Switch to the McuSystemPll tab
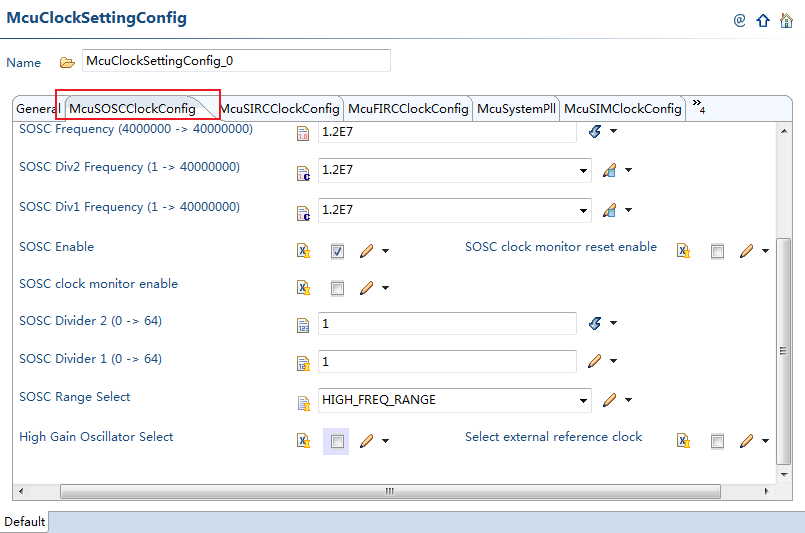This screenshot has width=805, height=533. (516, 109)
